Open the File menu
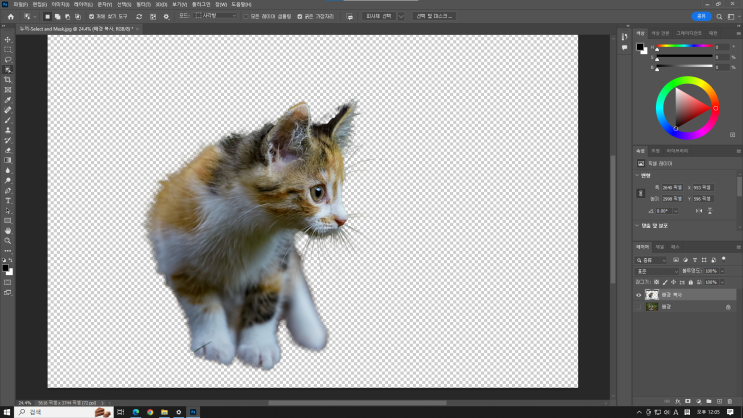 point(21,4)
